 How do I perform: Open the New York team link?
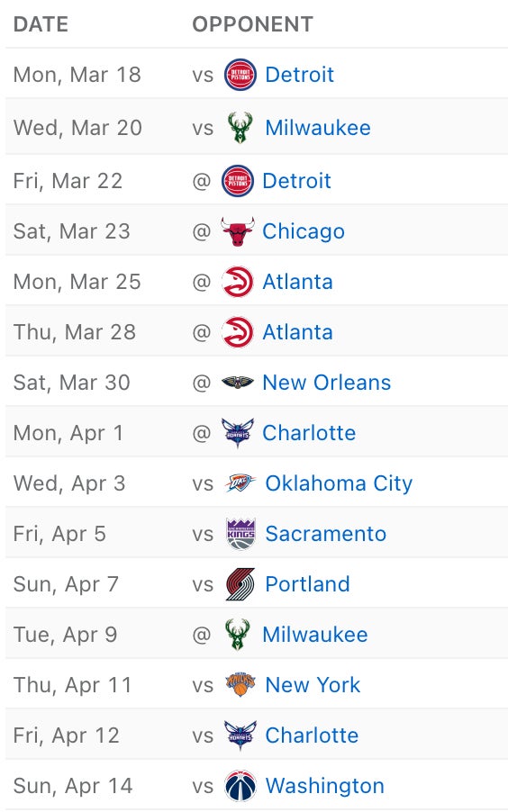[313, 684]
